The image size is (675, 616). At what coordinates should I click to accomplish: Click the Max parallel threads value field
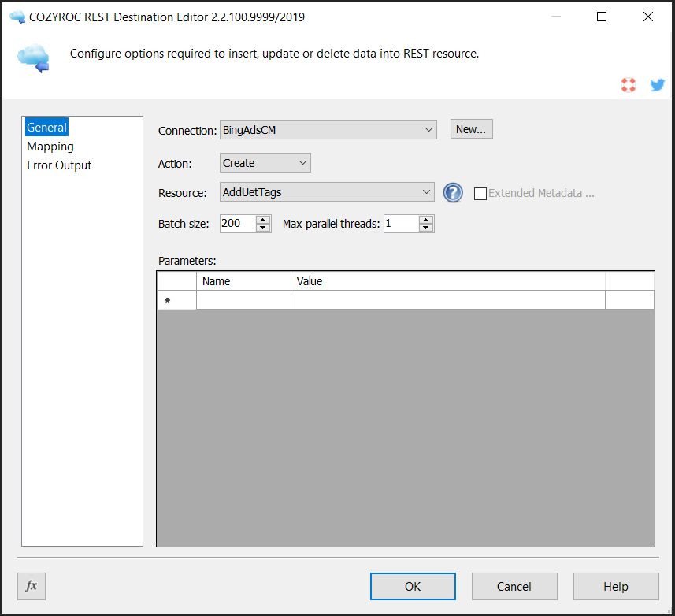coord(401,224)
